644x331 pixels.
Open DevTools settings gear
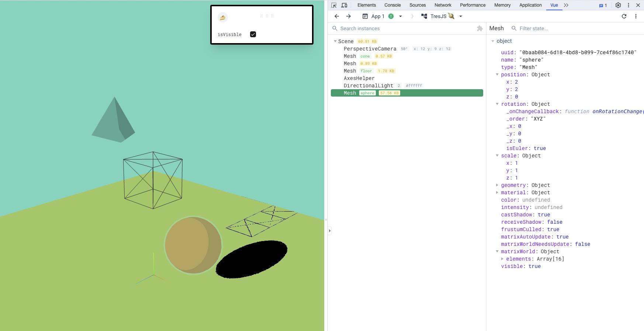pos(618,5)
